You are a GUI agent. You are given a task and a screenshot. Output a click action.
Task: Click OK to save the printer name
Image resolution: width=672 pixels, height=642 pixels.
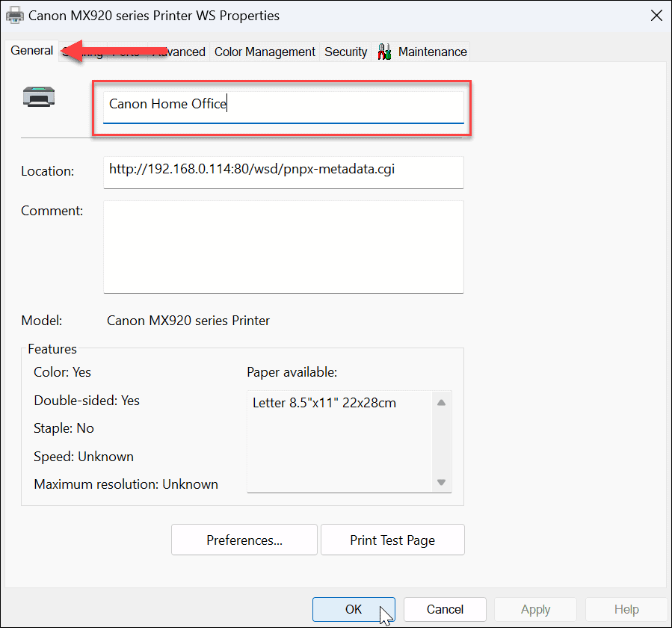353,609
